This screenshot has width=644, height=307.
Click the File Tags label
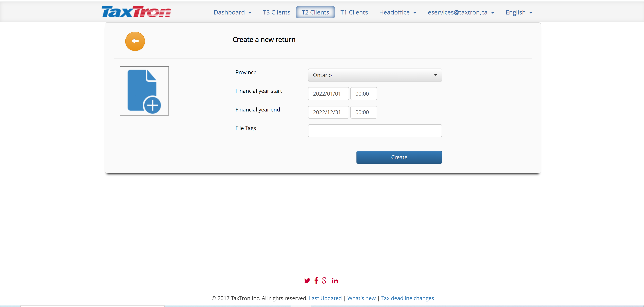point(246,128)
